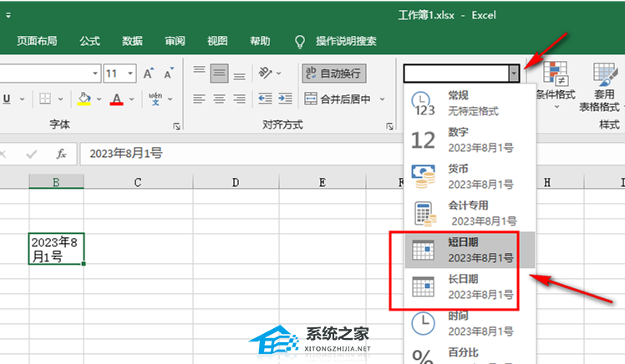The image size is (625, 364).
Task: Select the 长日期 long date option
Action: 470,286
